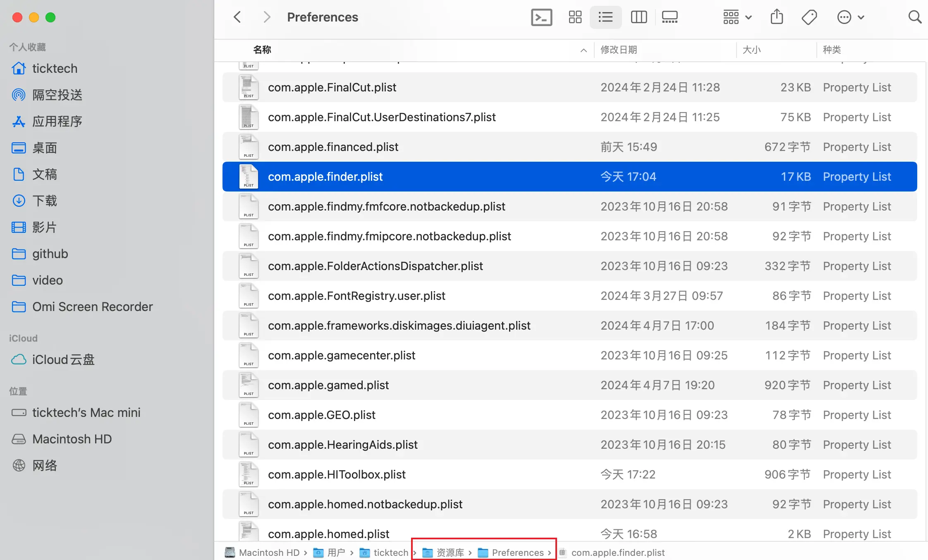Click the 前天 15:49 date cell
This screenshot has width=928, height=560.
[629, 147]
